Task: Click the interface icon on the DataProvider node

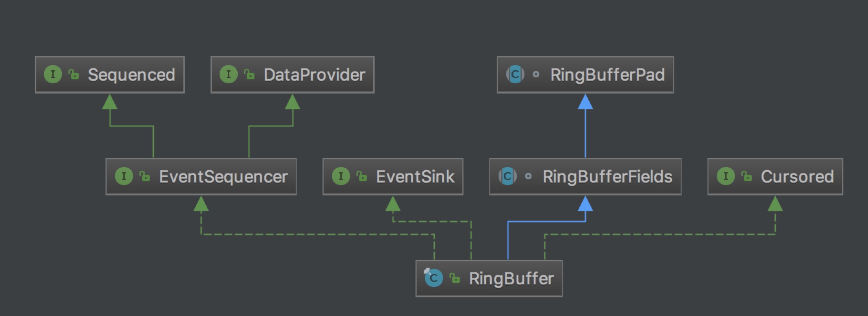Action: point(228,74)
